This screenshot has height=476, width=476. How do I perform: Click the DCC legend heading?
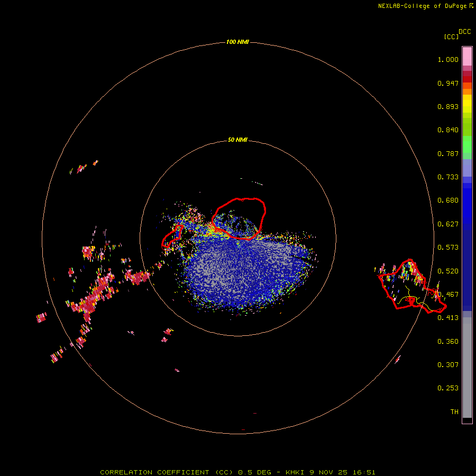[465, 32]
